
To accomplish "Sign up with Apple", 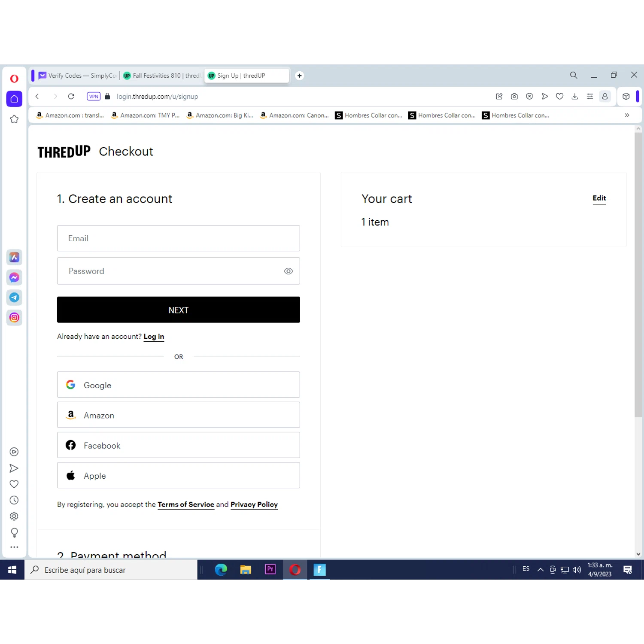I will [x=179, y=475].
